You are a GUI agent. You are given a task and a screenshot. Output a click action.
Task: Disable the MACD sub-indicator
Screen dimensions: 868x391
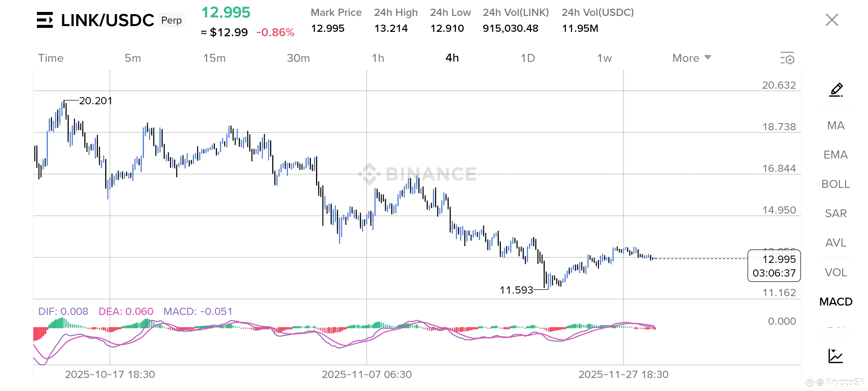836,302
